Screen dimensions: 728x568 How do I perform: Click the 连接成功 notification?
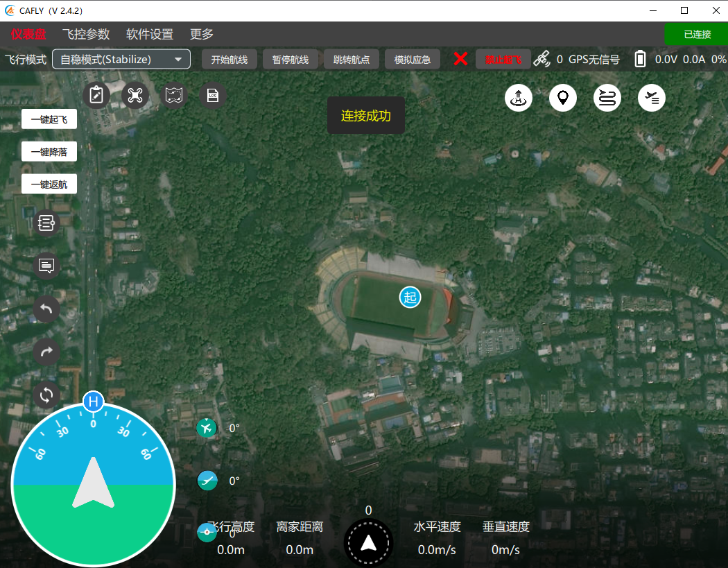point(366,115)
